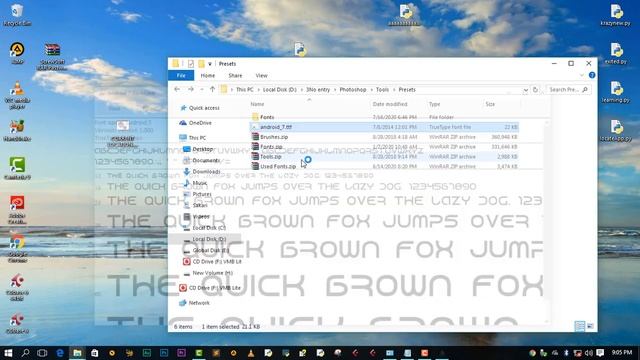Open Downloads in navigation pane
This screenshot has width=640, height=360.
point(206,171)
